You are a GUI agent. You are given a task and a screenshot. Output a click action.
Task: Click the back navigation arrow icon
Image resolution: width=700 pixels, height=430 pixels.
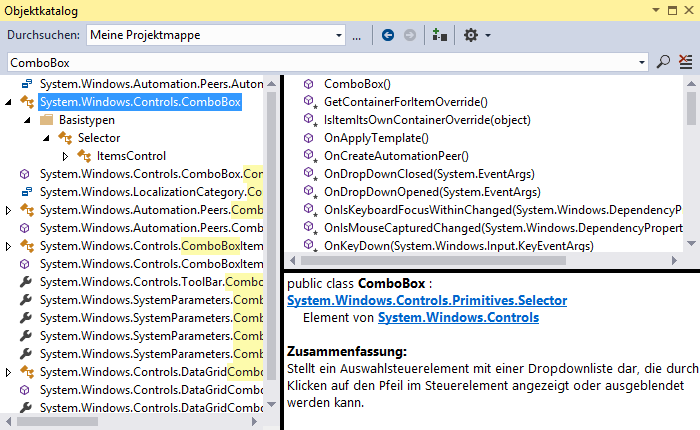click(x=388, y=35)
